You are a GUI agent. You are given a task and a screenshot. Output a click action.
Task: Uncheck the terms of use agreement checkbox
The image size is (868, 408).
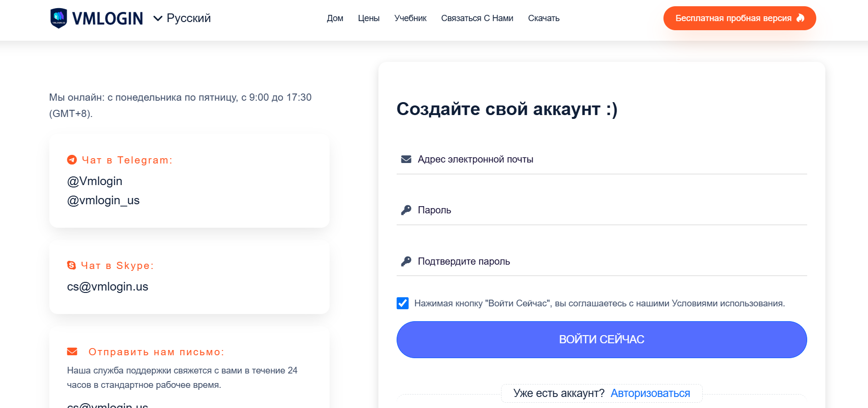[403, 303]
